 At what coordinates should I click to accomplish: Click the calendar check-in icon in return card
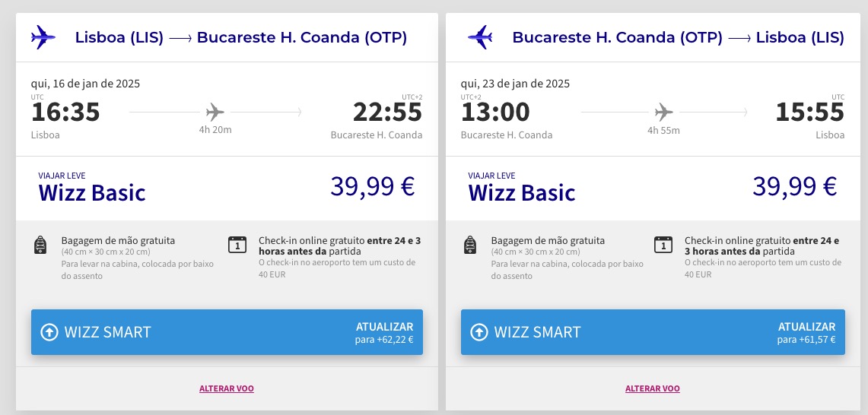pos(663,245)
